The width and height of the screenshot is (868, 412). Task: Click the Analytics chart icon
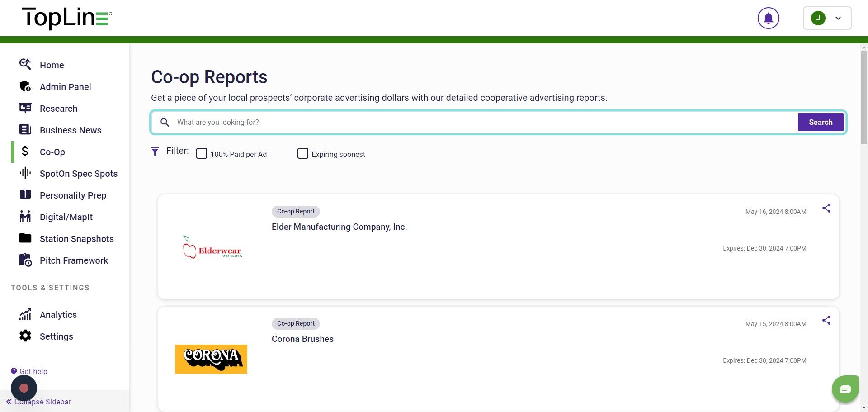(25, 314)
